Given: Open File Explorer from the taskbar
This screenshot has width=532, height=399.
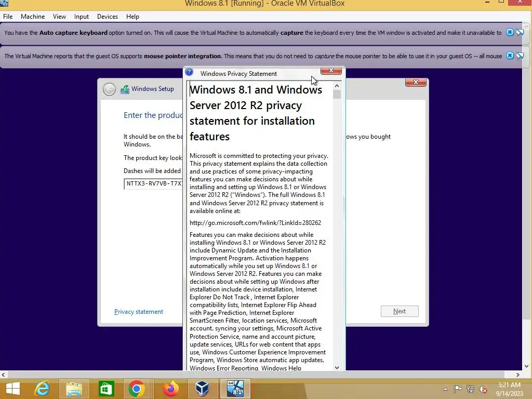Looking at the screenshot, I should (74, 389).
